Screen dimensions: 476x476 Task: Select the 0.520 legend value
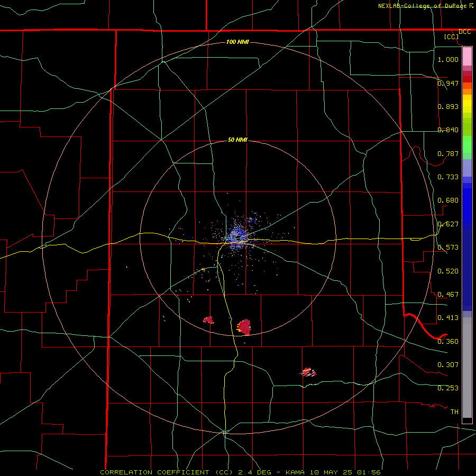tap(448, 271)
